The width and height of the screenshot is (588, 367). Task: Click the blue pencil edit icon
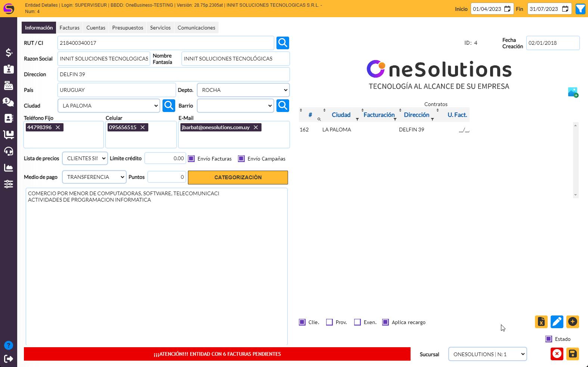pyautogui.click(x=557, y=322)
